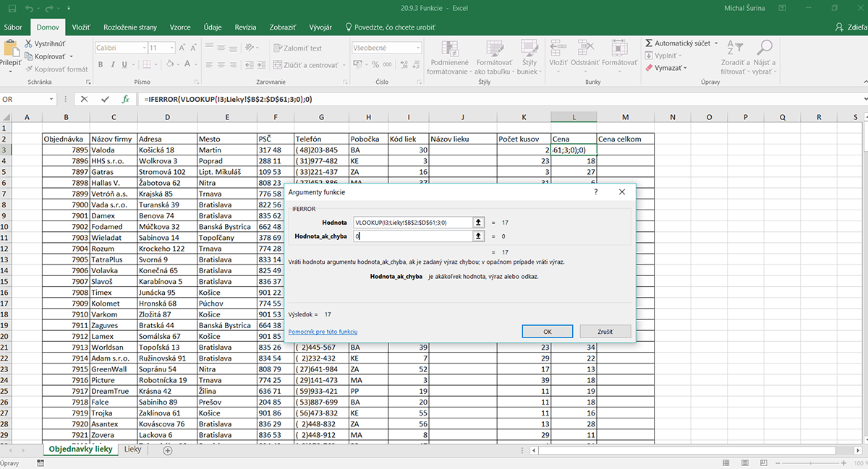Switch to the Lieky sheet tab
Viewport: 868px width, 469px height.
click(133, 449)
